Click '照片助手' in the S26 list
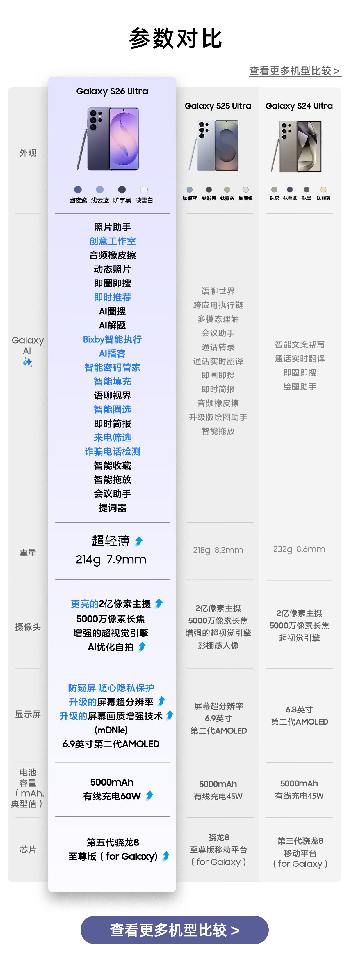 click(113, 227)
